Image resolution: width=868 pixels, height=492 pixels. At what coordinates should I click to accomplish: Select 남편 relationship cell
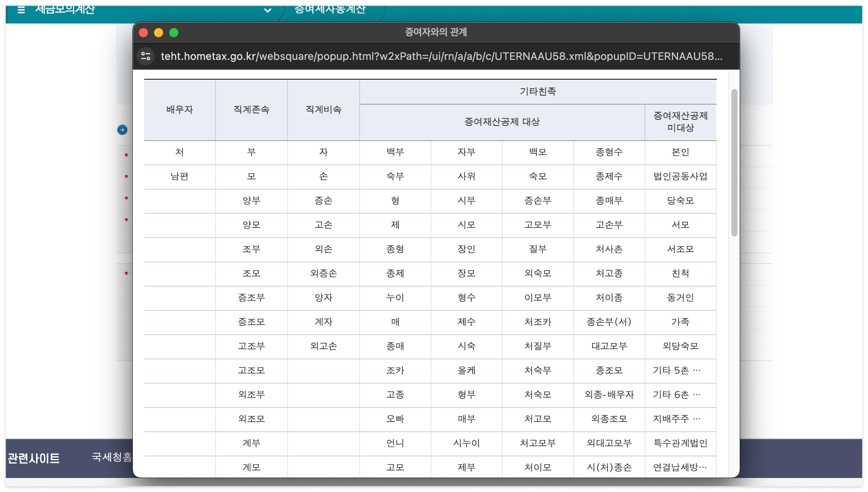click(179, 177)
